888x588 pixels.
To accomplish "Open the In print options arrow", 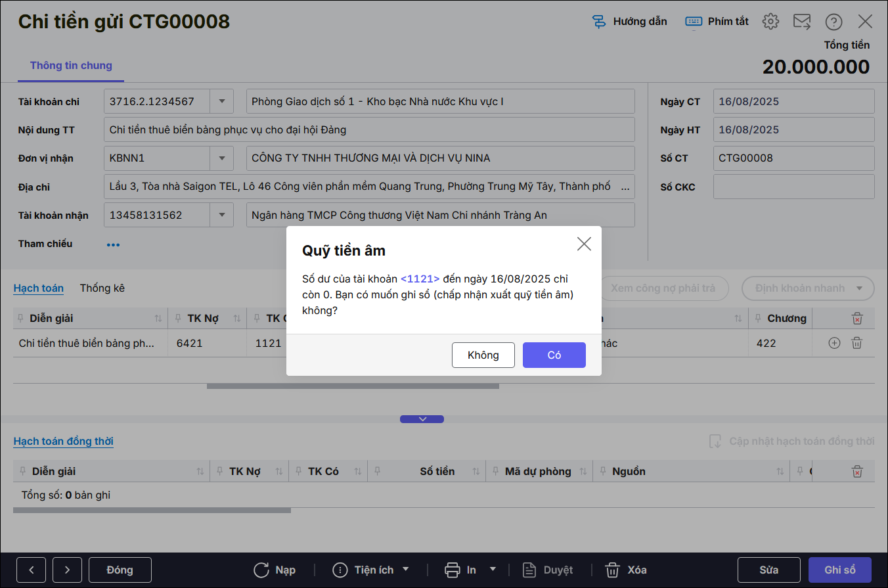I will tap(493, 570).
